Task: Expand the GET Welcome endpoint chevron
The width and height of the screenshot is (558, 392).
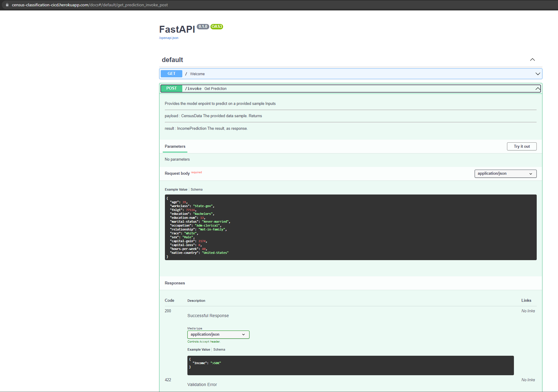Action: click(538, 74)
